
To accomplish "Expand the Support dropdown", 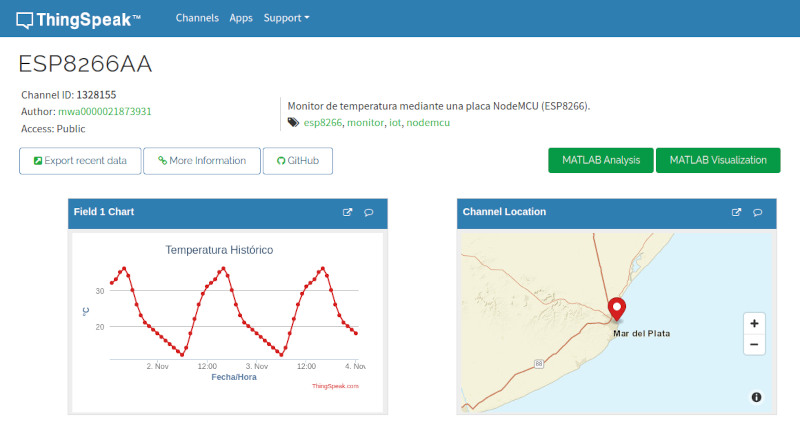I will coord(286,18).
